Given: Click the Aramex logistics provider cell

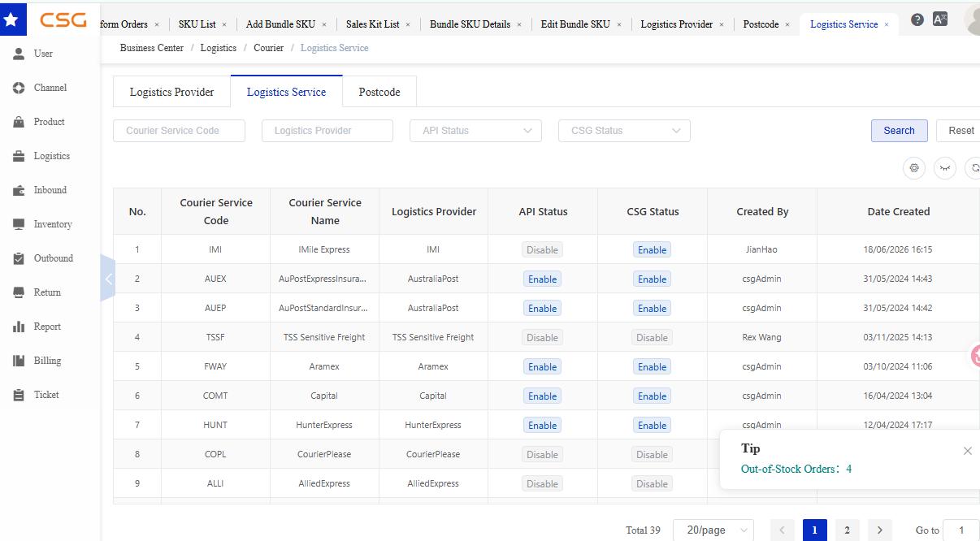Looking at the screenshot, I should pos(433,367).
